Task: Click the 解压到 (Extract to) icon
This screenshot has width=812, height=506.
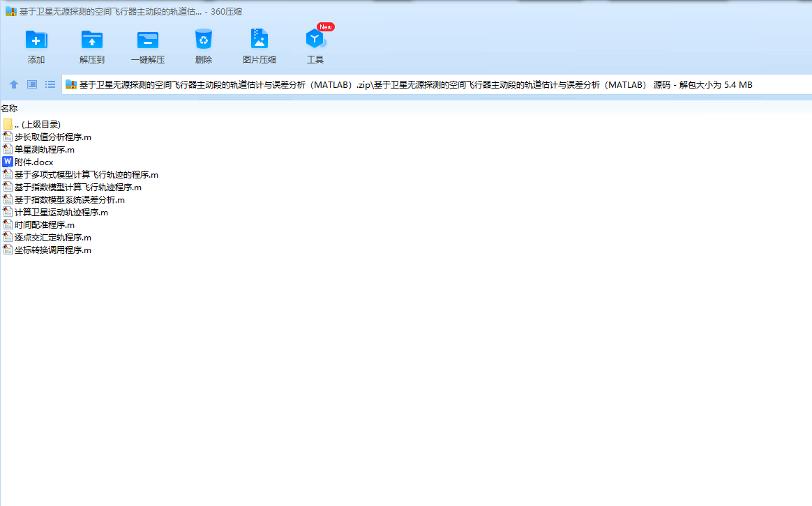Action: (x=91, y=40)
